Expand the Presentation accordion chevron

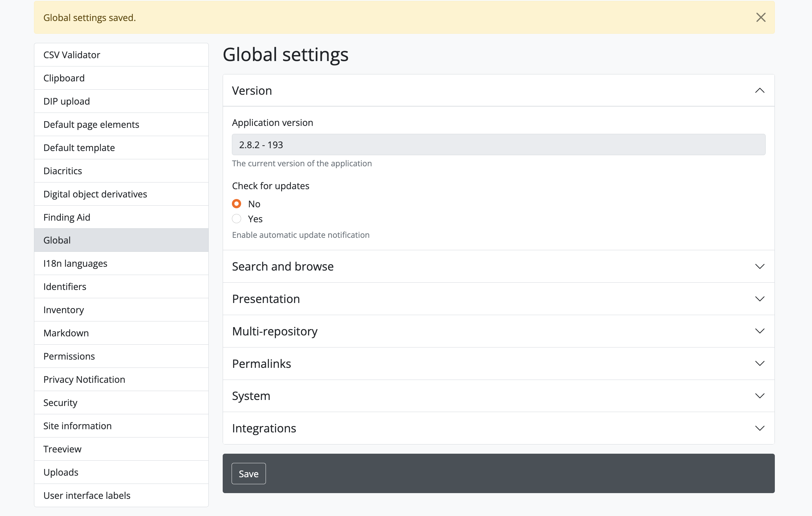(x=759, y=299)
